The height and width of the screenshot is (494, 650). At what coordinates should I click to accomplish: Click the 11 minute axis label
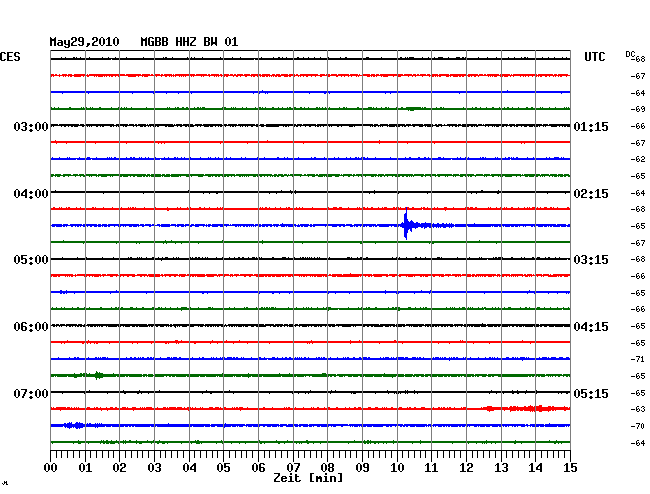tap(431, 468)
